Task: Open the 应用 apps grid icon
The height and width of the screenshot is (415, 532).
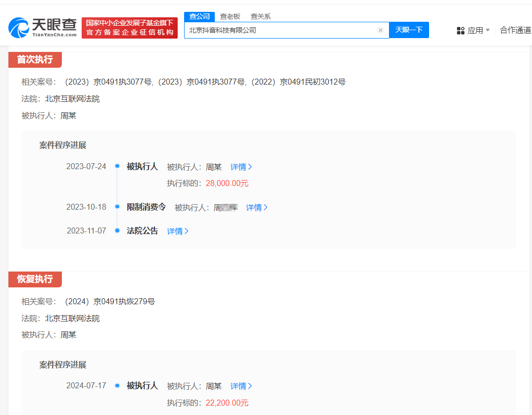Action: [x=461, y=30]
